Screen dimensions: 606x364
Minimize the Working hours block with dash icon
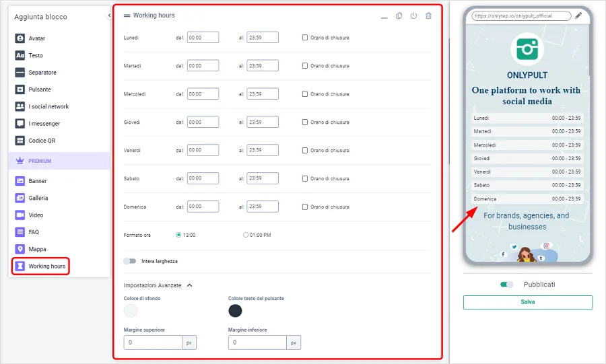384,16
